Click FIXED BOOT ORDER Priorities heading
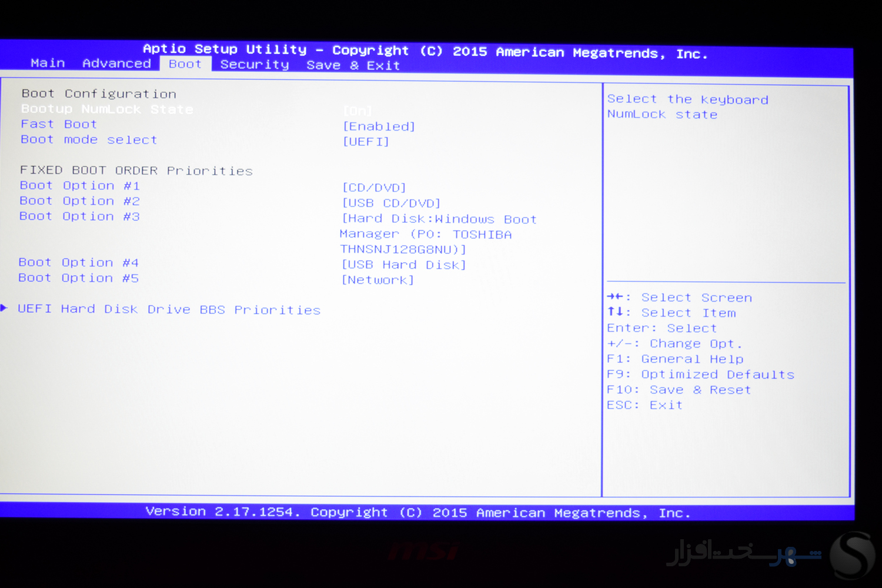882x588 pixels. click(136, 171)
